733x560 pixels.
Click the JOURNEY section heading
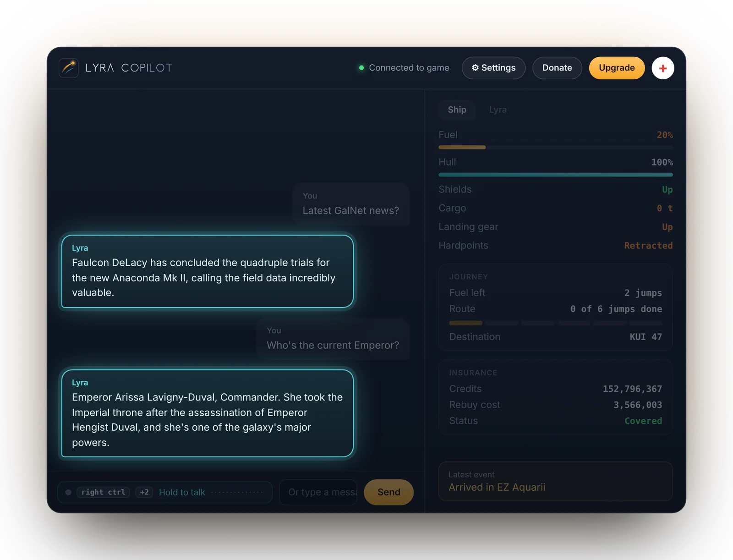tap(469, 277)
